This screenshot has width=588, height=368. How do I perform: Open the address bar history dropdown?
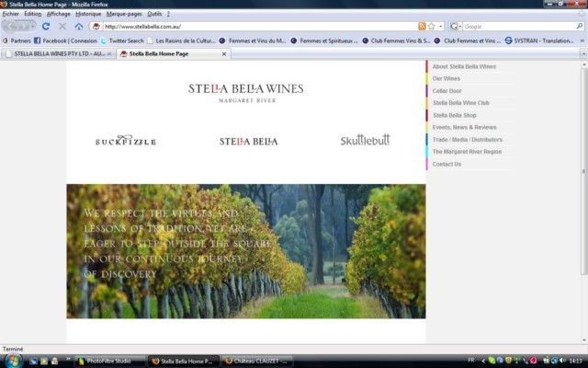[441, 27]
